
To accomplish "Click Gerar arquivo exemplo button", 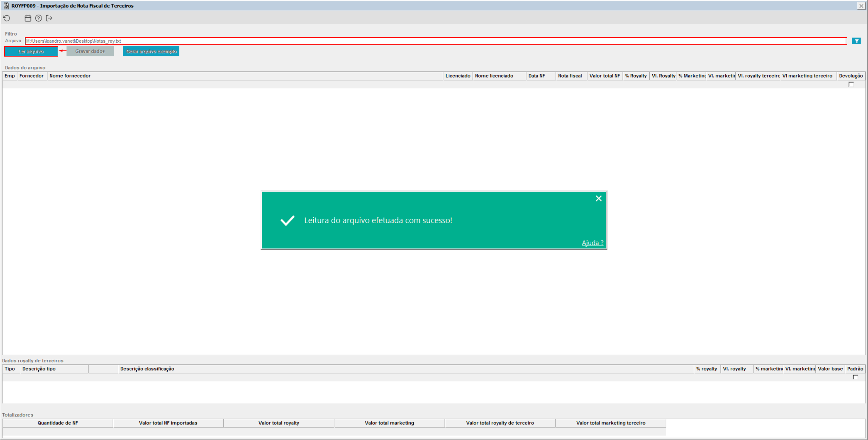I will coord(151,51).
